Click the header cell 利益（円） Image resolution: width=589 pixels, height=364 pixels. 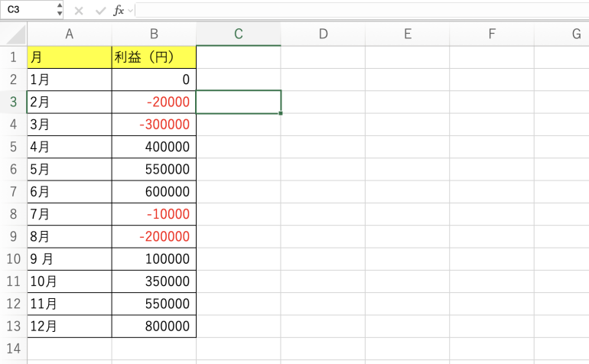[154, 57]
